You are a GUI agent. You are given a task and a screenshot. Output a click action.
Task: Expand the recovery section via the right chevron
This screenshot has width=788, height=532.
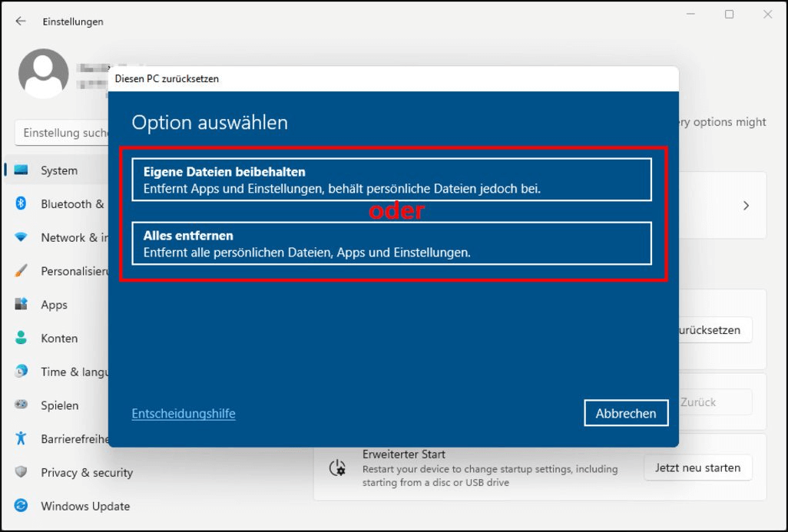[745, 205]
